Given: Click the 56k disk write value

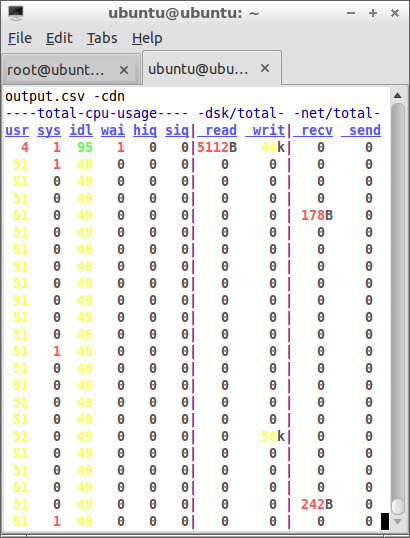Looking at the screenshot, I should tap(272, 436).
